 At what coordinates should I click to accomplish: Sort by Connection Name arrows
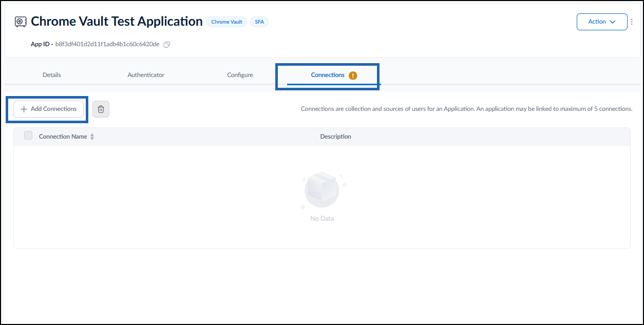pos(92,137)
